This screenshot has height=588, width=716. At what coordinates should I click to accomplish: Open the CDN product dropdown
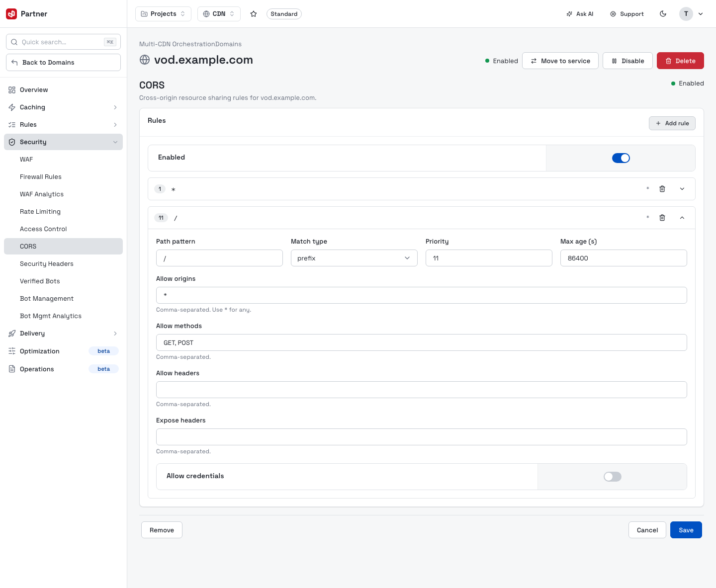(x=219, y=14)
